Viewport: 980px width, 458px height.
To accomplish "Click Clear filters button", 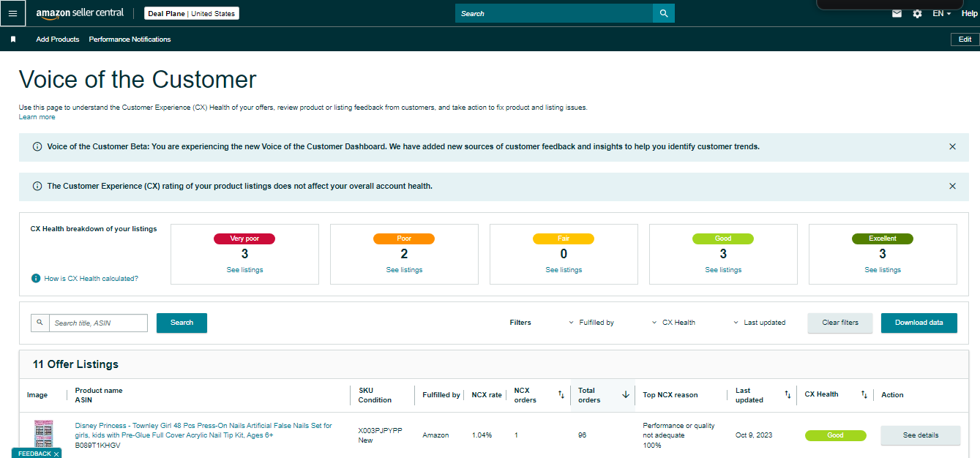I will [840, 323].
